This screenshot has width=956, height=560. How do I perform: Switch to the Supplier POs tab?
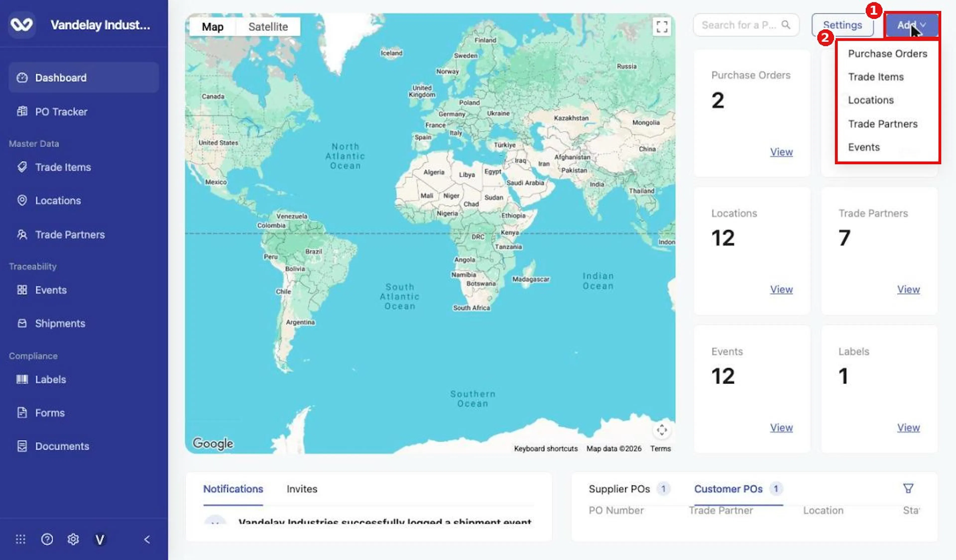[x=629, y=489]
